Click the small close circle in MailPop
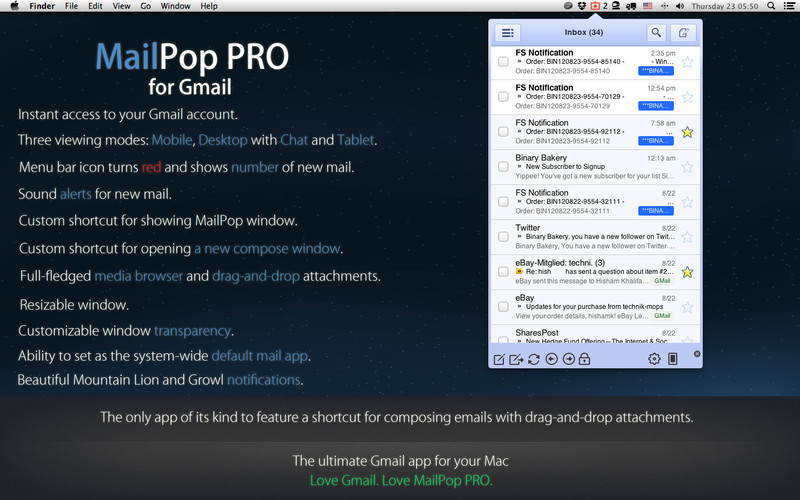 pos(697,354)
